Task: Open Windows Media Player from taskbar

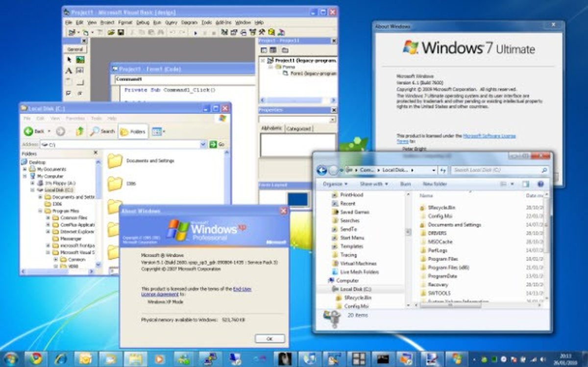Action: [159, 359]
